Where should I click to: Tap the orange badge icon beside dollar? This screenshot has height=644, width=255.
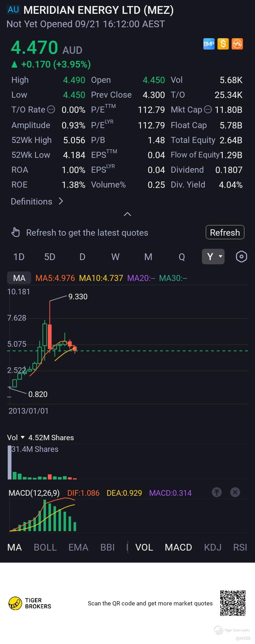[x=237, y=44]
